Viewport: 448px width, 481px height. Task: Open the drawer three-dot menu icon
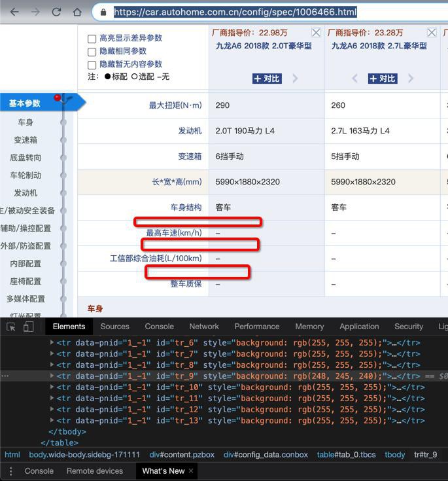click(x=10, y=471)
